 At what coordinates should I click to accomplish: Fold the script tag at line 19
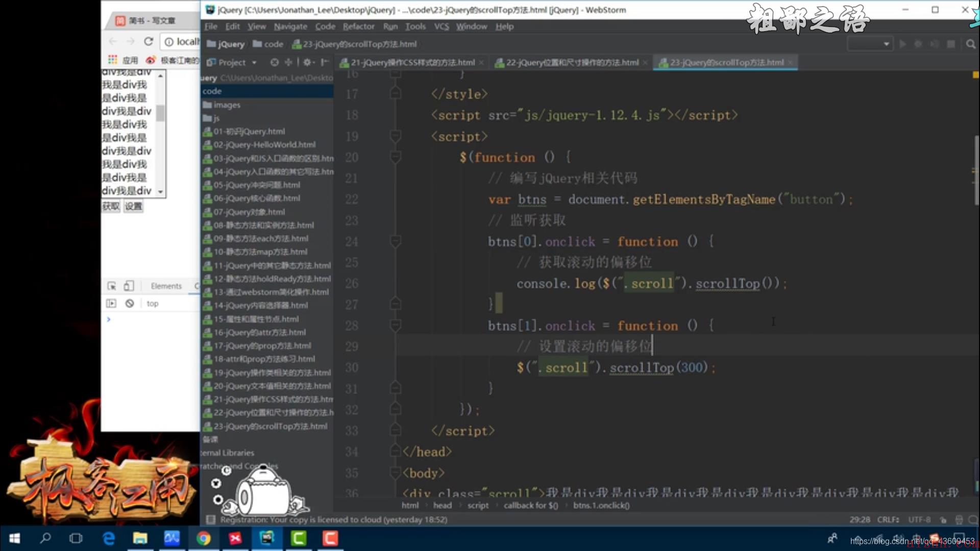coord(395,136)
